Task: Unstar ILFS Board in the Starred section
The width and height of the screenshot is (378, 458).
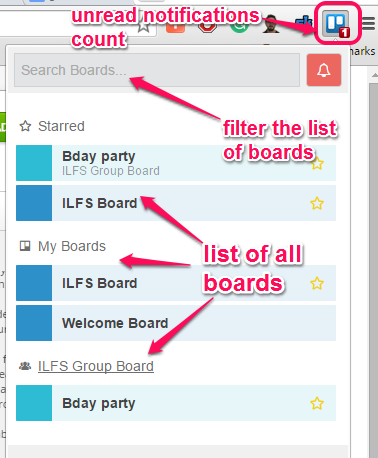Action: pyautogui.click(x=317, y=203)
